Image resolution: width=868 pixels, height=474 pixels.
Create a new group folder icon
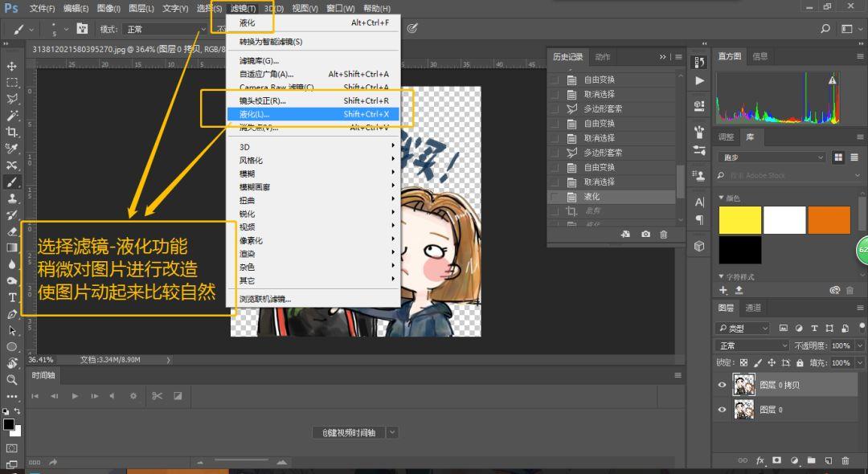tap(811, 460)
